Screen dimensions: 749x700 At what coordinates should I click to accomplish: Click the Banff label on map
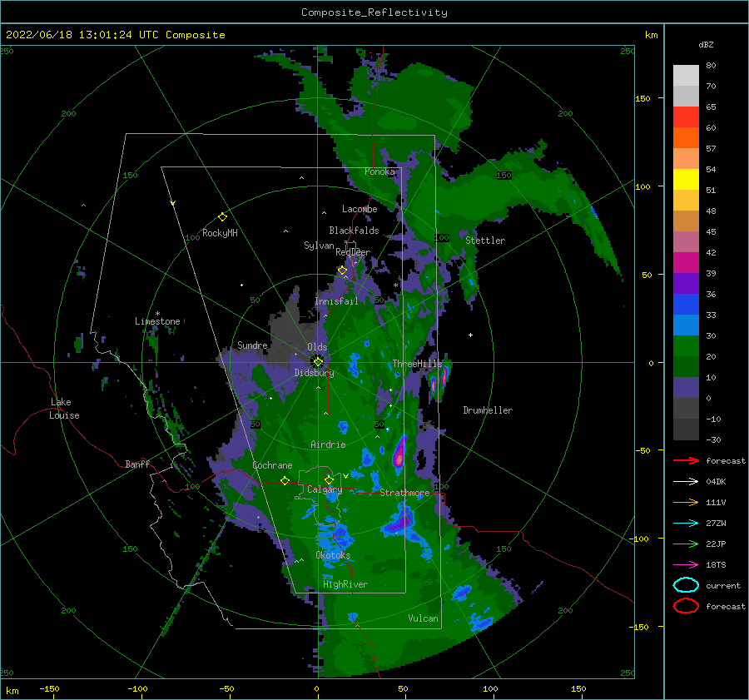tap(137, 464)
